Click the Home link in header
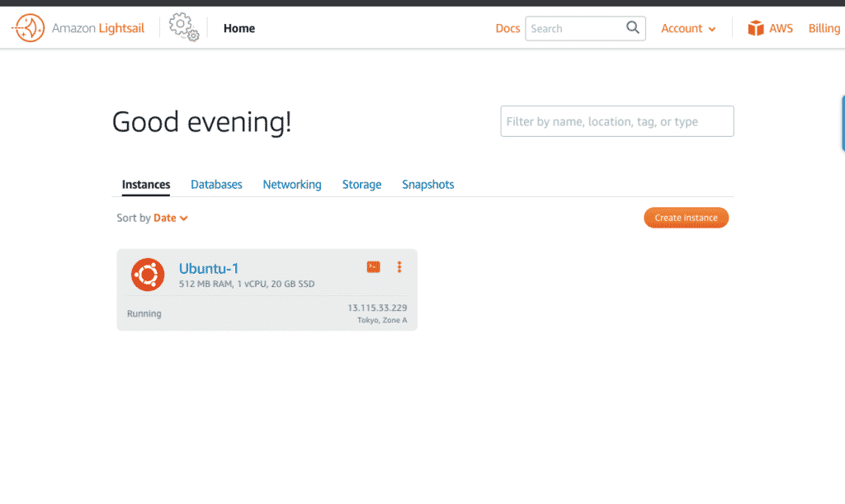The image size is (845, 504). (239, 29)
